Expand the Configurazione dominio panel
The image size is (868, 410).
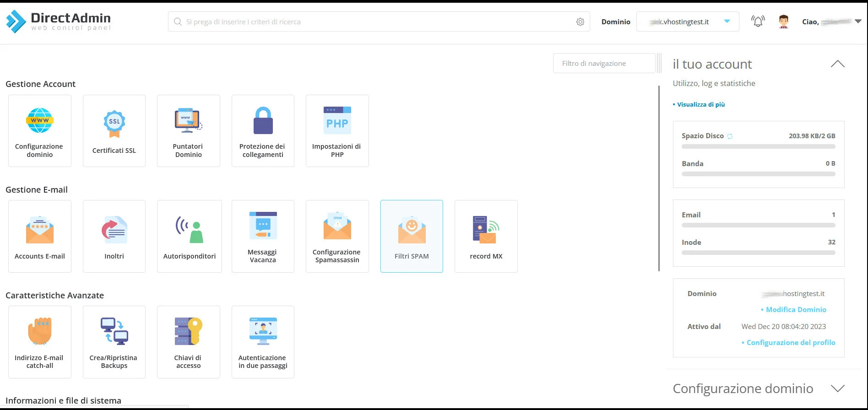(837, 388)
